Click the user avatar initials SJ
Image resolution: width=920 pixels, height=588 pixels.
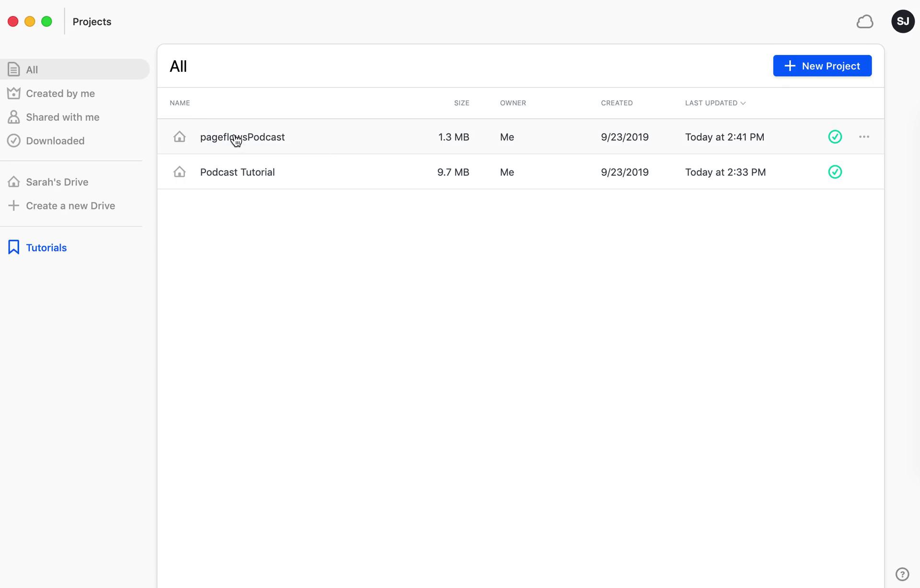(x=903, y=21)
